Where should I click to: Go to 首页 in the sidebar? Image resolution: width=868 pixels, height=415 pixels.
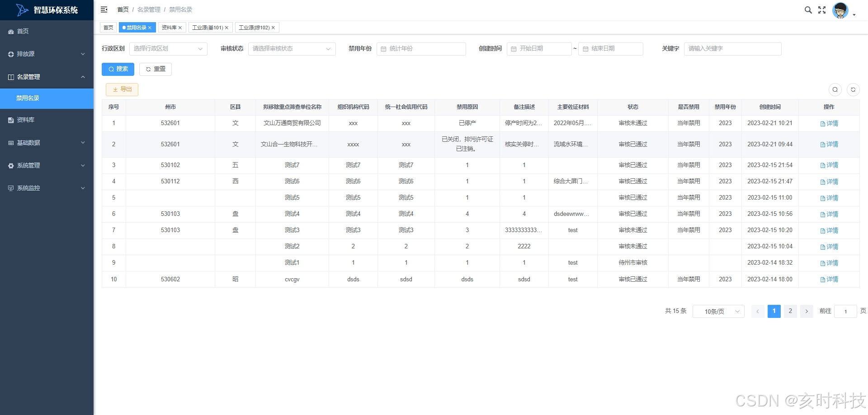(47, 31)
